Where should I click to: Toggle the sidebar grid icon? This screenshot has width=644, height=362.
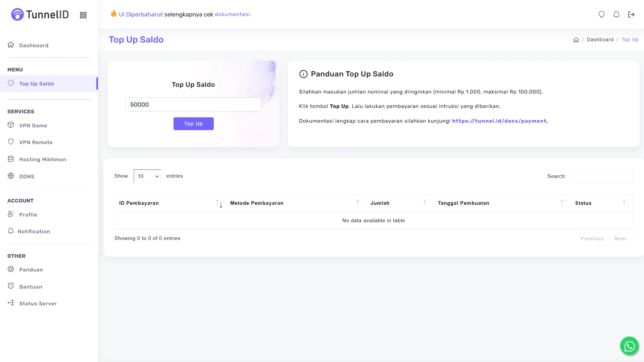pos(83,15)
